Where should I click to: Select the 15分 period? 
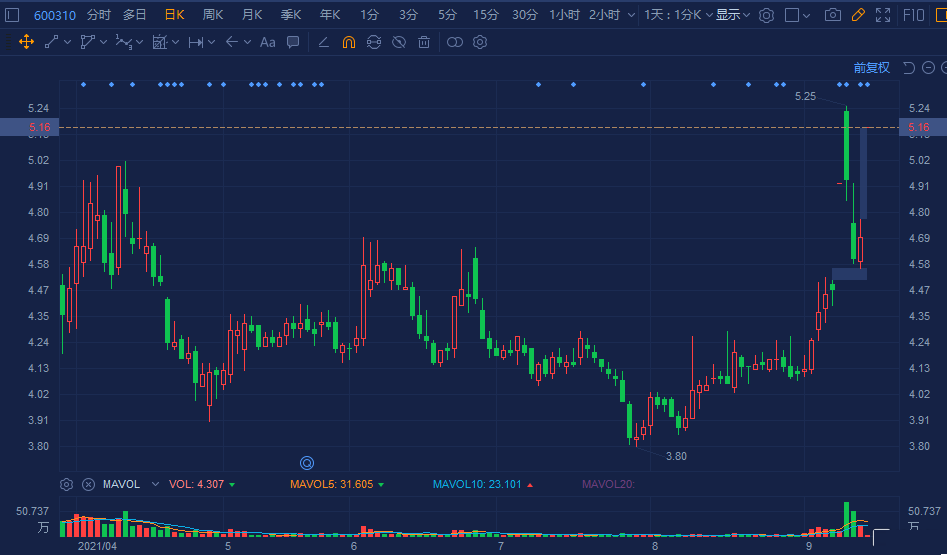pyautogui.click(x=486, y=15)
